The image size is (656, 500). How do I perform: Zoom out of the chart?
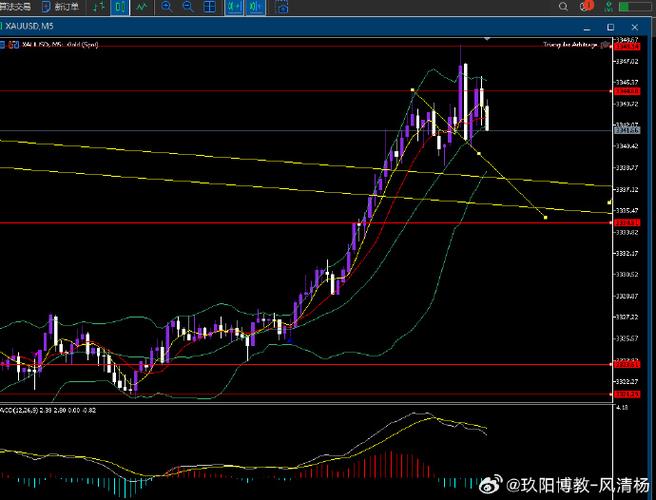[x=188, y=6]
